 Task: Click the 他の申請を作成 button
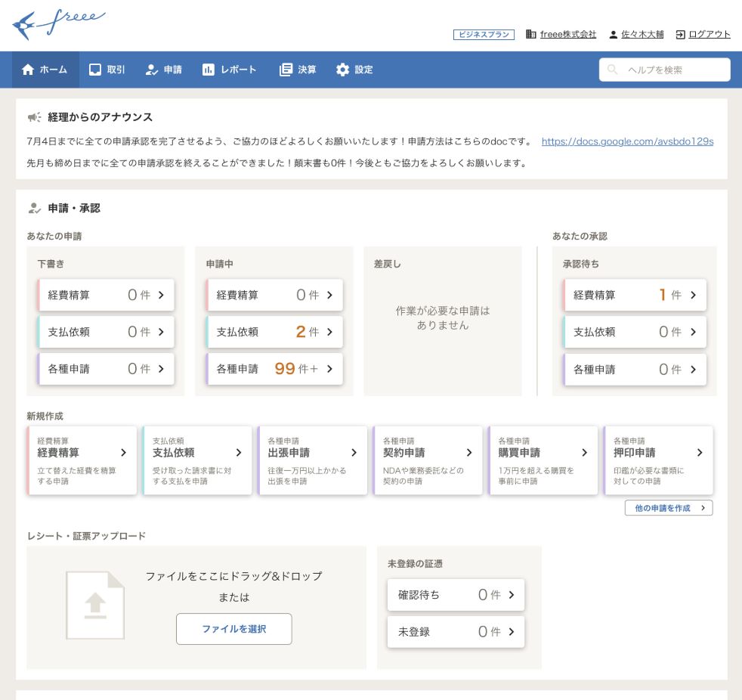coord(668,507)
